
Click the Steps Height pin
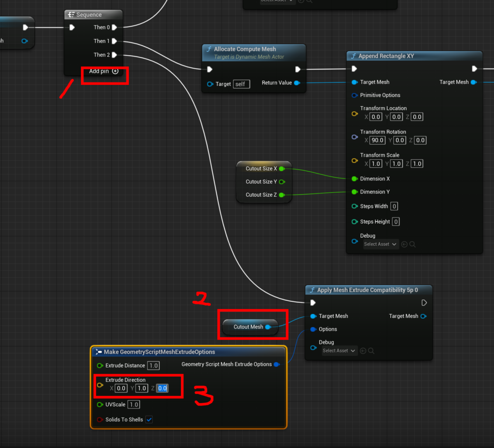(x=355, y=222)
